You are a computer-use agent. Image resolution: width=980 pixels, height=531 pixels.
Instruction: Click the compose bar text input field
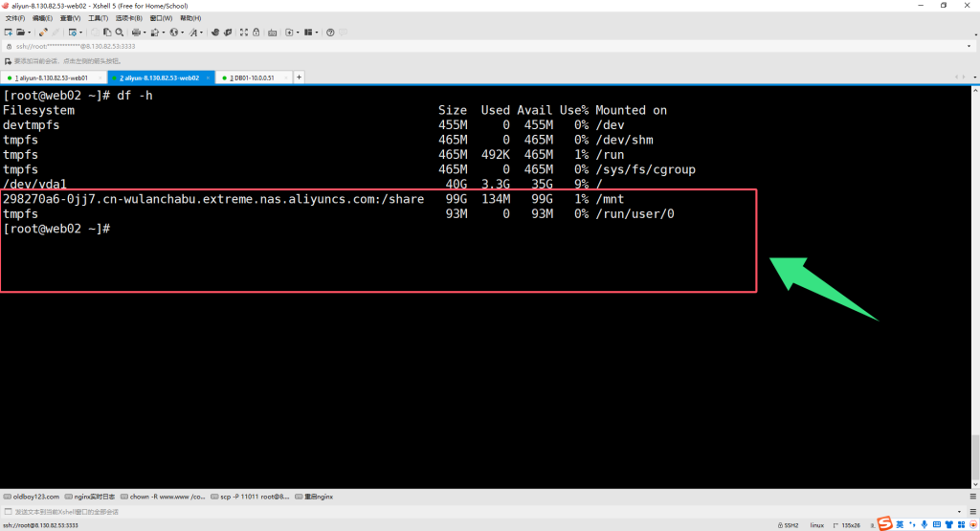[x=383, y=511]
